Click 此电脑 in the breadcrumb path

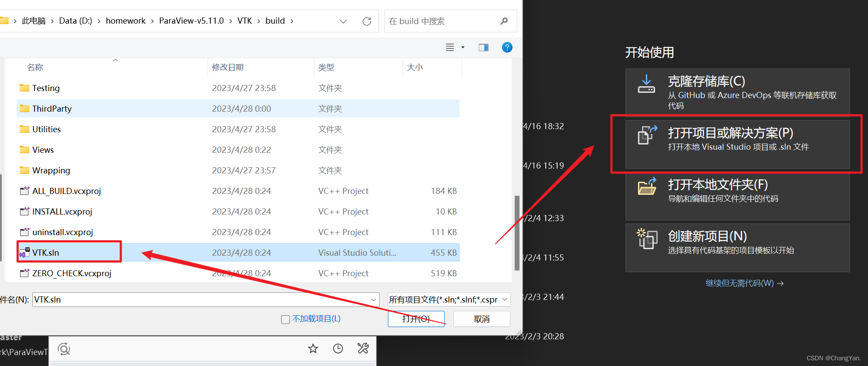pos(34,21)
